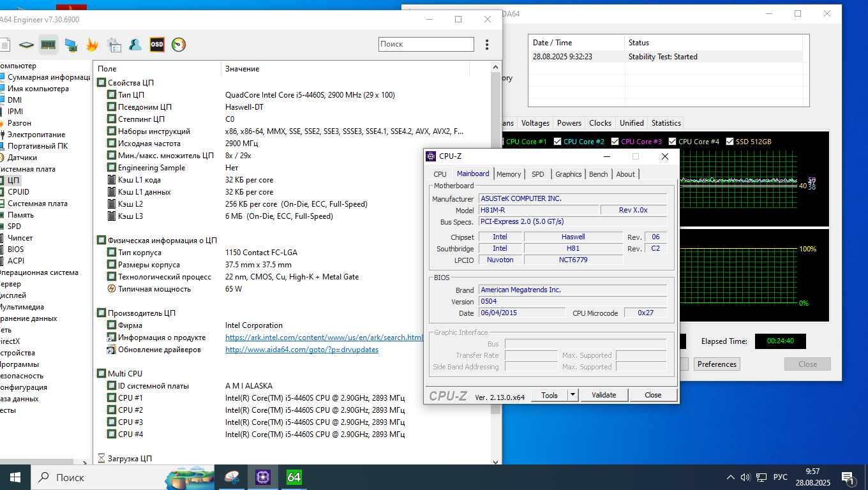The image size is (868, 490).
Task: Click Preferences in the stability test window
Action: pyautogui.click(x=717, y=364)
